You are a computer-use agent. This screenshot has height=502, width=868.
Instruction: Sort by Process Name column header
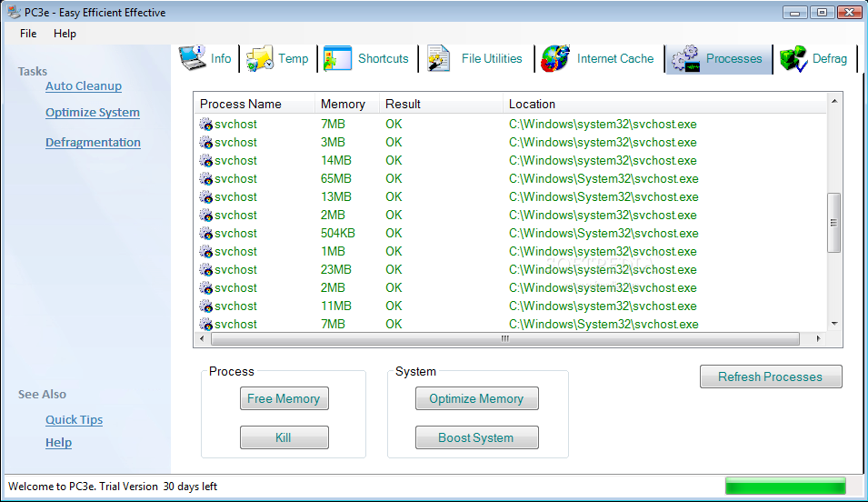(254, 105)
